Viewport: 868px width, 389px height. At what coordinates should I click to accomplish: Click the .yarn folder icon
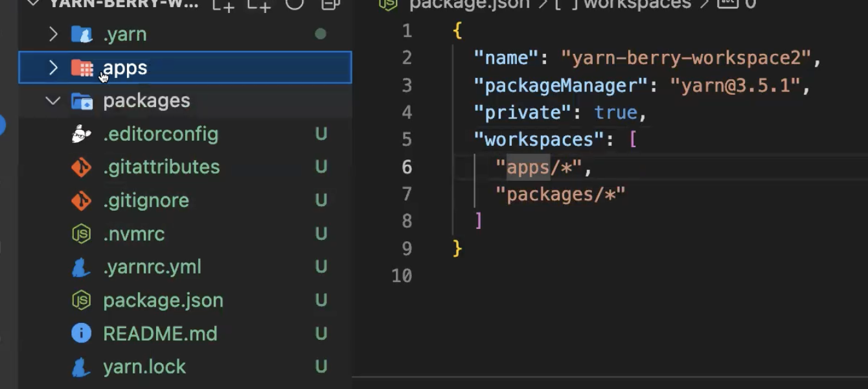click(82, 34)
